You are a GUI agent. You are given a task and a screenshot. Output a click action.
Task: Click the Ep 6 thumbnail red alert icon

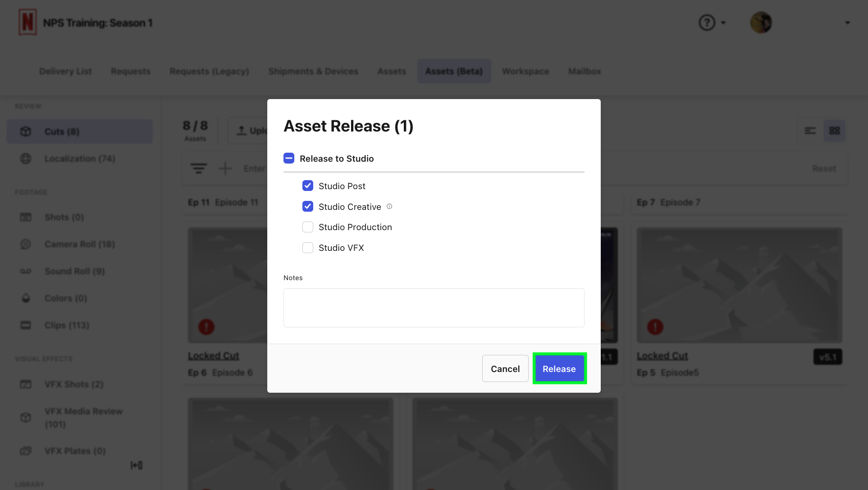pos(206,327)
